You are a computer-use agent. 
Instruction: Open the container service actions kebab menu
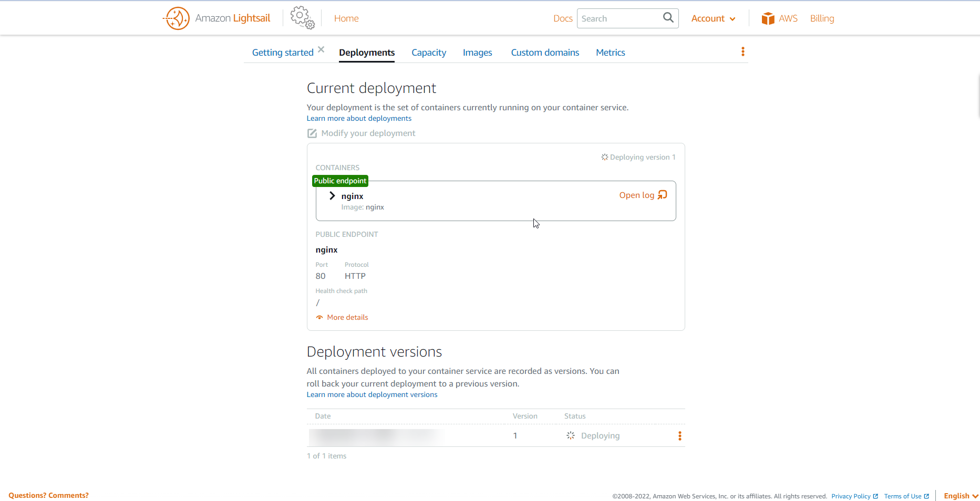[742, 51]
